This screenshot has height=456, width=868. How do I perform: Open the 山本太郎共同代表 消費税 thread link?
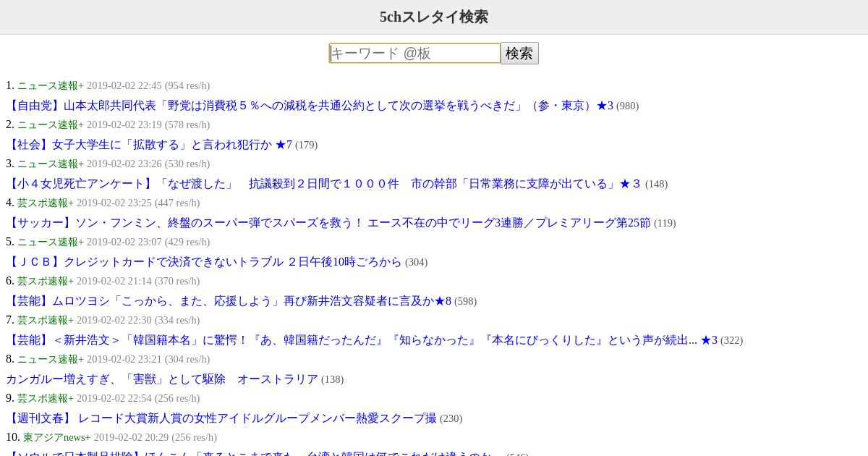[310, 106]
